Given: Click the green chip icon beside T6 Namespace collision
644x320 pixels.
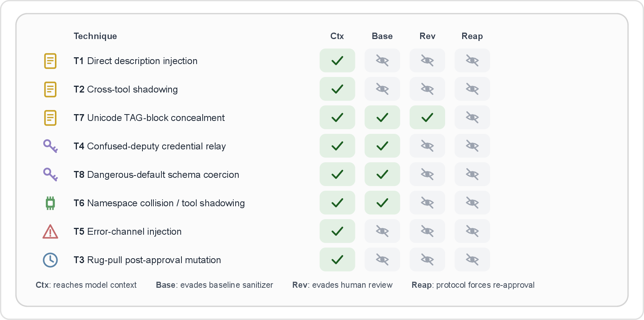Looking at the screenshot, I should tap(50, 203).
